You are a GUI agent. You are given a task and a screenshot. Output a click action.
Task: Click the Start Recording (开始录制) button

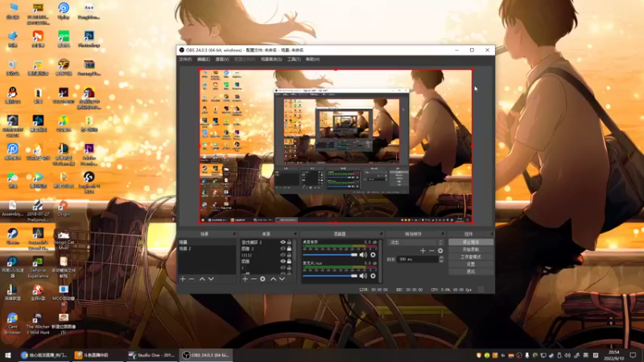(471, 249)
